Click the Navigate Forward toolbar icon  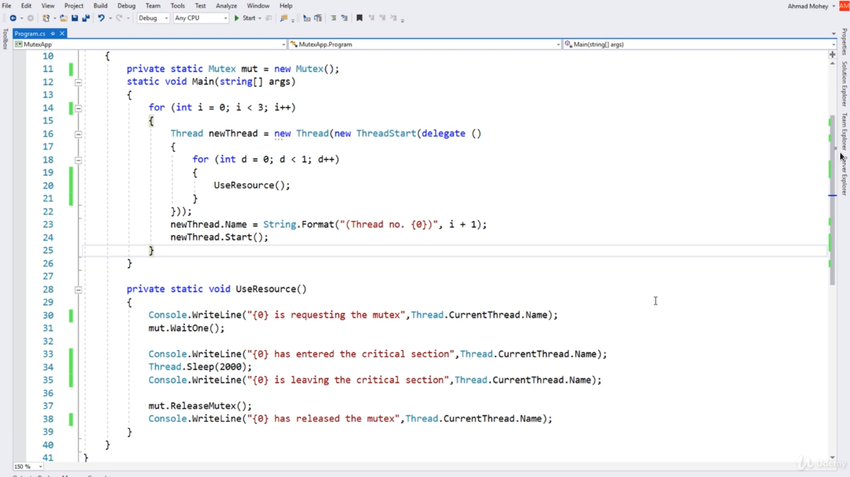coord(30,18)
